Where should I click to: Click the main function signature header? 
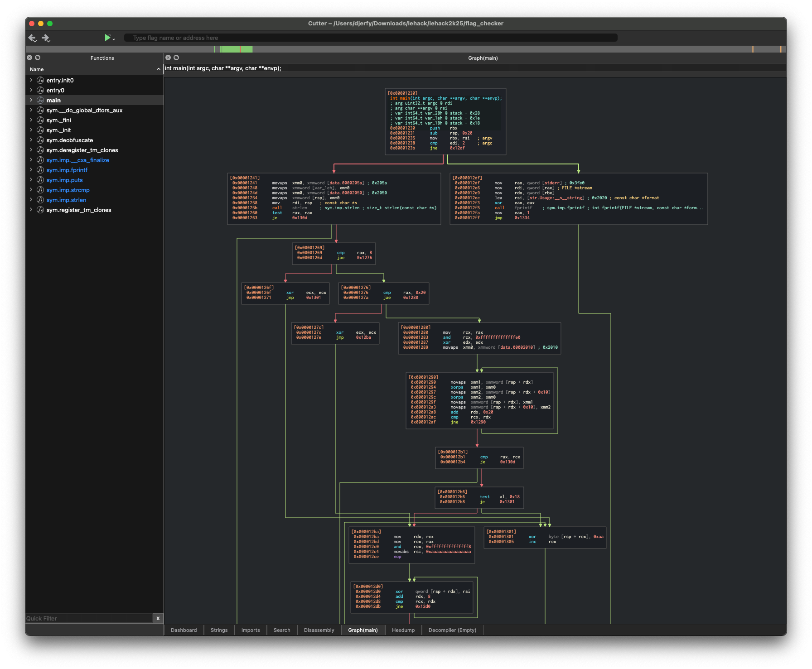tap(223, 68)
